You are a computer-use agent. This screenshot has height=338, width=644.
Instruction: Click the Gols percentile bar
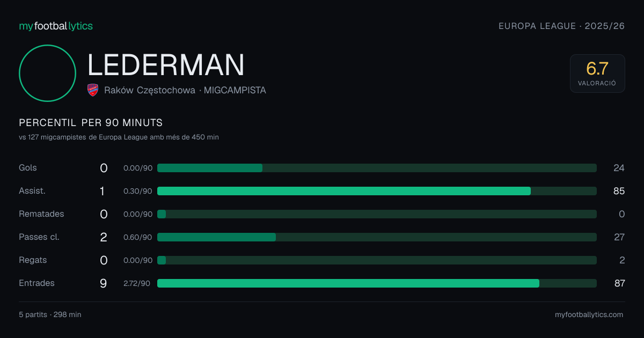click(377, 168)
